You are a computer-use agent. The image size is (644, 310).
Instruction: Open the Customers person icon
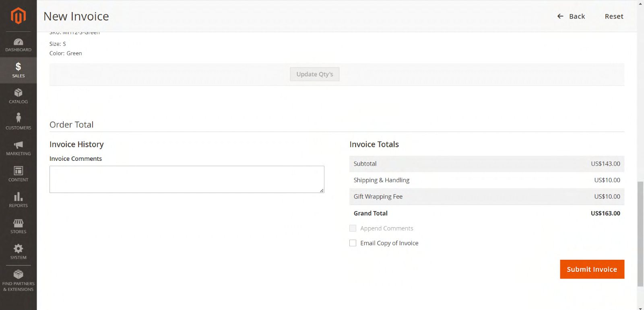(18, 118)
